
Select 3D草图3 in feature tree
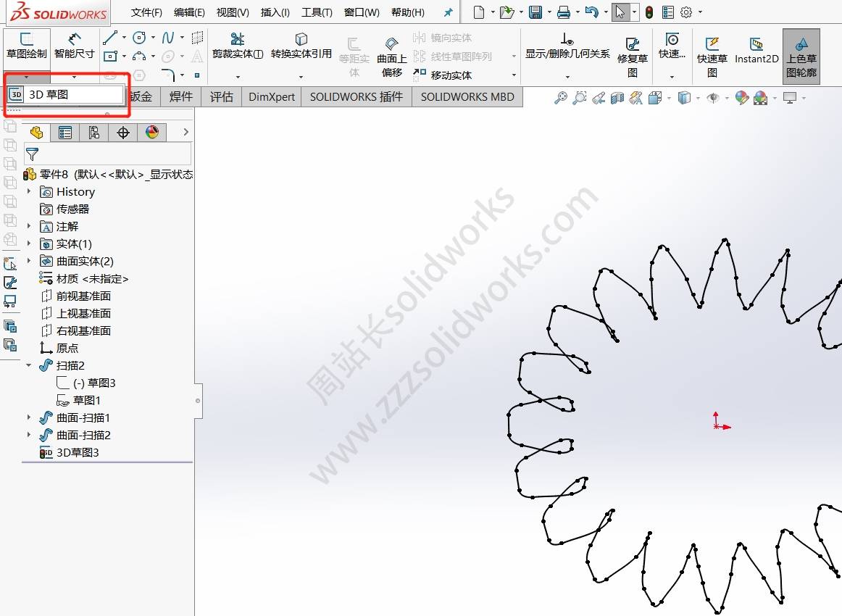point(78,452)
